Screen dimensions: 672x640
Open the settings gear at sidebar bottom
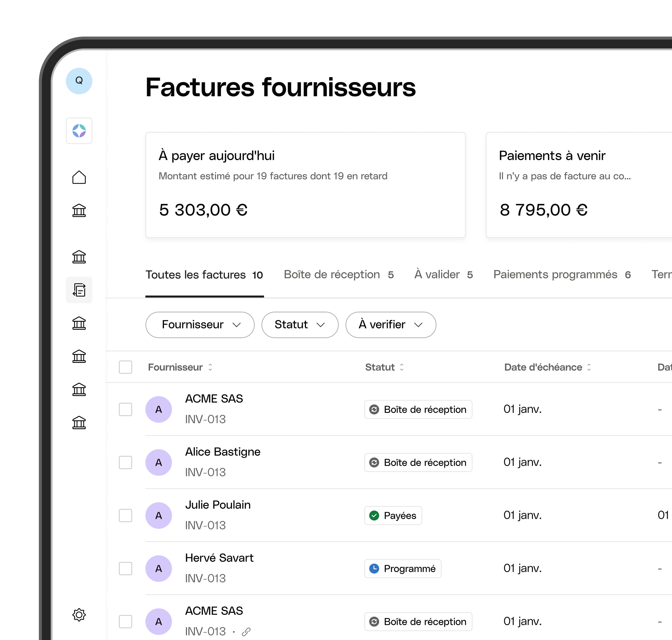tap(79, 615)
